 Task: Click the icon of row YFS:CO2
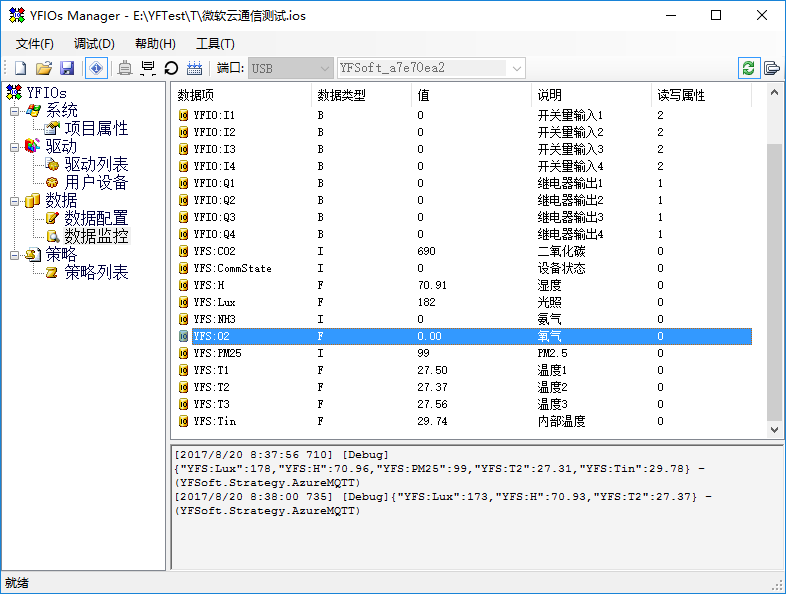coord(183,252)
